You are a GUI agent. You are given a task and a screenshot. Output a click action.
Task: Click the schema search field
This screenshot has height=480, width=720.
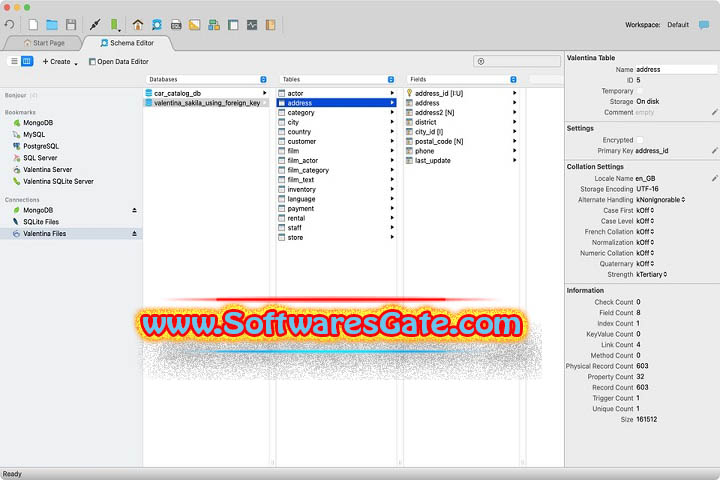[517, 61]
